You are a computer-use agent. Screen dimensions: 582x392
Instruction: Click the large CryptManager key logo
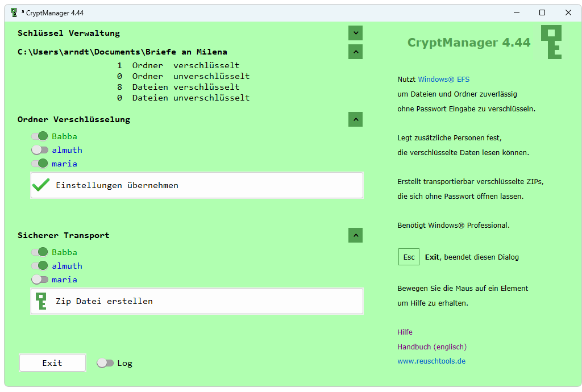click(x=551, y=42)
